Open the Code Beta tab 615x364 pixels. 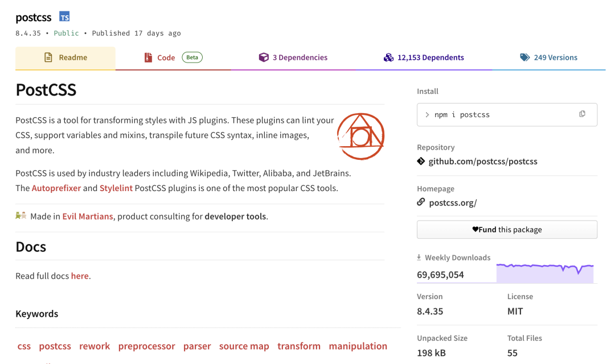point(173,57)
